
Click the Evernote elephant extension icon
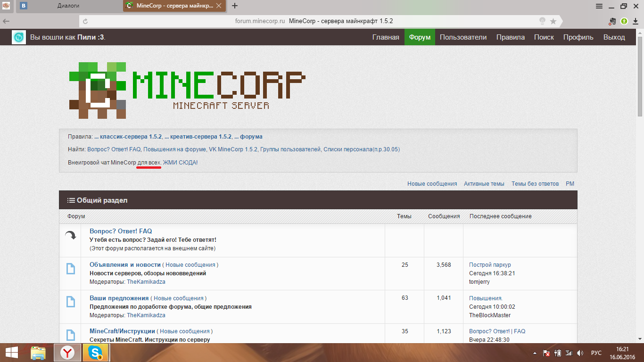pos(612,21)
